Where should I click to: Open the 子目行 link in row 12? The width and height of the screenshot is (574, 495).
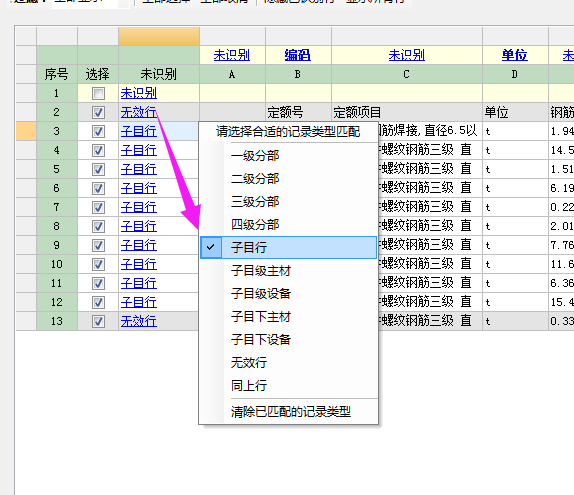pos(139,303)
